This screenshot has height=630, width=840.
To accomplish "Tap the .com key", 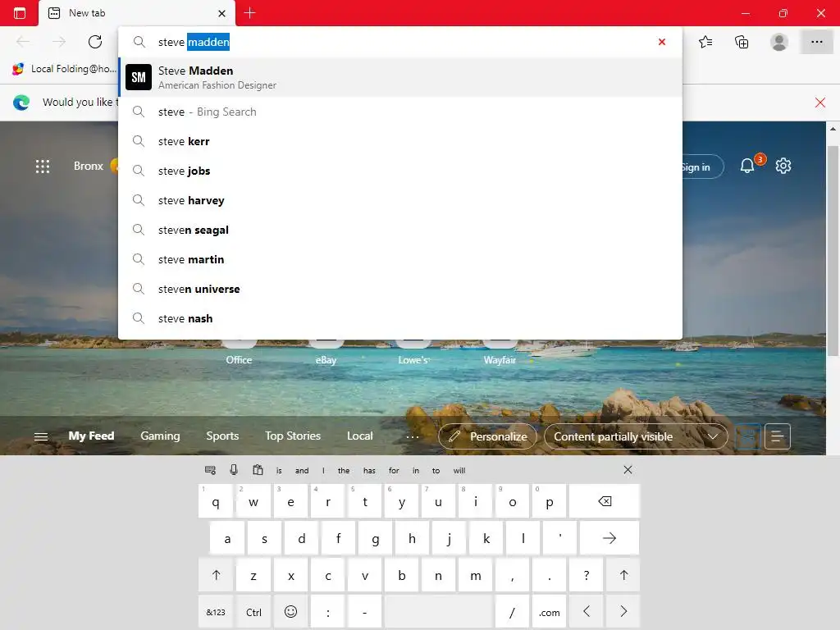I will pyautogui.click(x=549, y=612).
